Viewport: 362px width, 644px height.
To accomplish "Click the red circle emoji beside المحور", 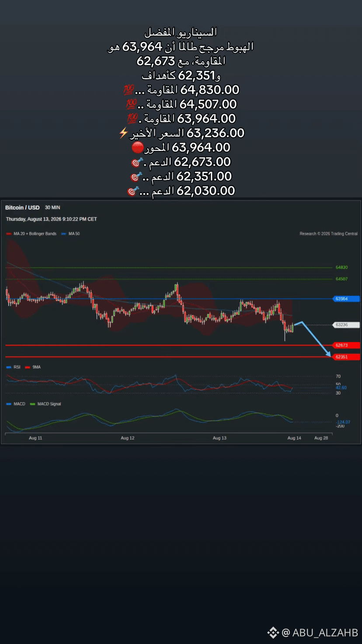I will click(138, 148).
